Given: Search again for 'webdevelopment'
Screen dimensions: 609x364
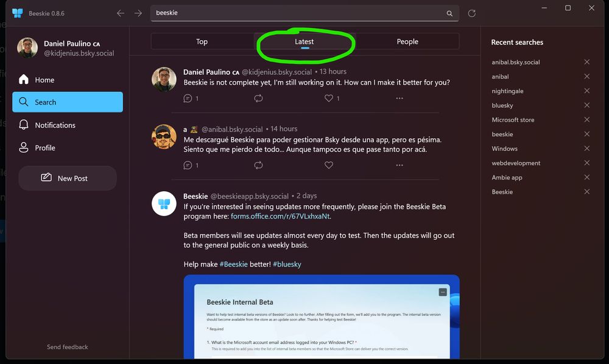Looking at the screenshot, I should click(516, 163).
